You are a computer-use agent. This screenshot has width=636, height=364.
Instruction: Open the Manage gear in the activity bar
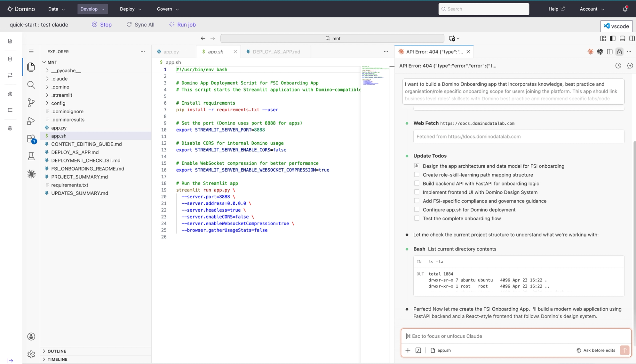(31, 354)
